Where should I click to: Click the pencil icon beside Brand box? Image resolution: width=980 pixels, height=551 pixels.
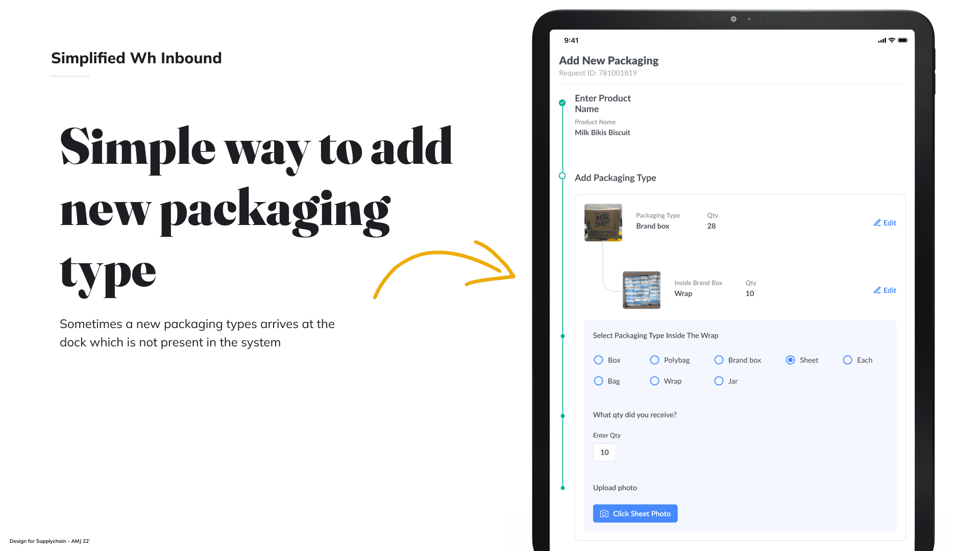pos(877,223)
